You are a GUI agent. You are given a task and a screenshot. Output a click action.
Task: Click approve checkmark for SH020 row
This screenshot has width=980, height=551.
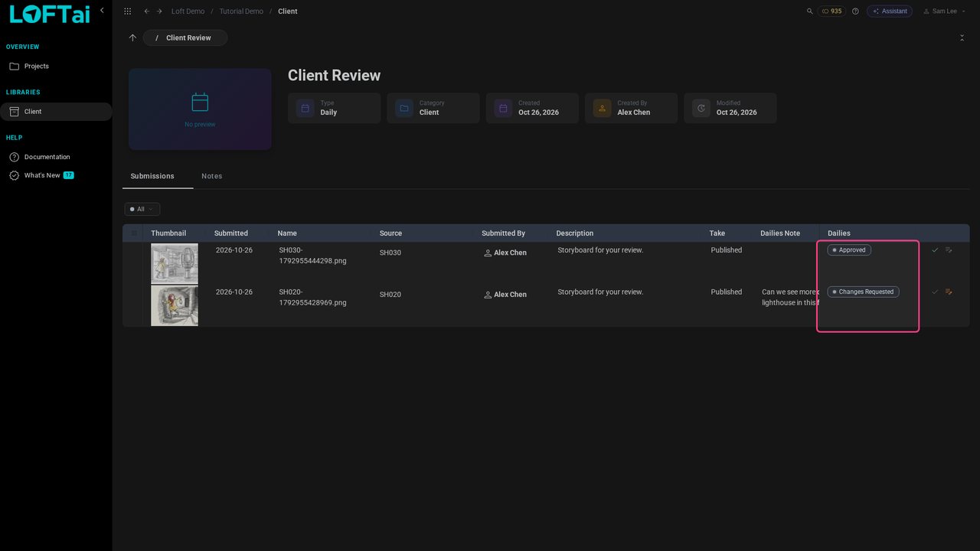pos(935,292)
